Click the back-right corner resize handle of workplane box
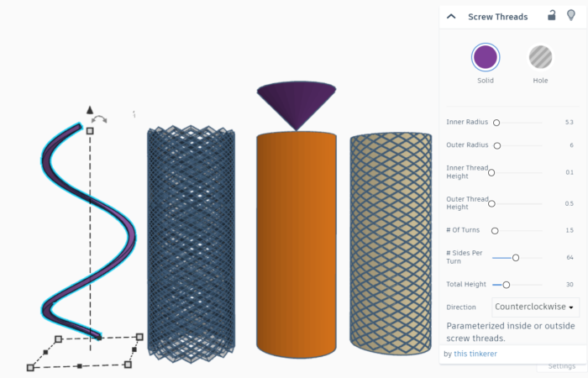Image resolution: width=588 pixels, height=378 pixels. 139,337
